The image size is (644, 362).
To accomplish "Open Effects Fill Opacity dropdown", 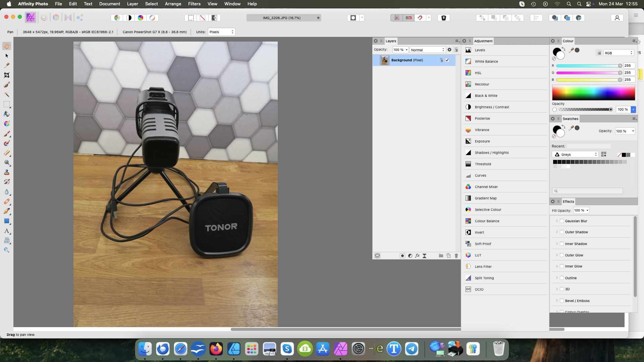I will tap(581, 210).
